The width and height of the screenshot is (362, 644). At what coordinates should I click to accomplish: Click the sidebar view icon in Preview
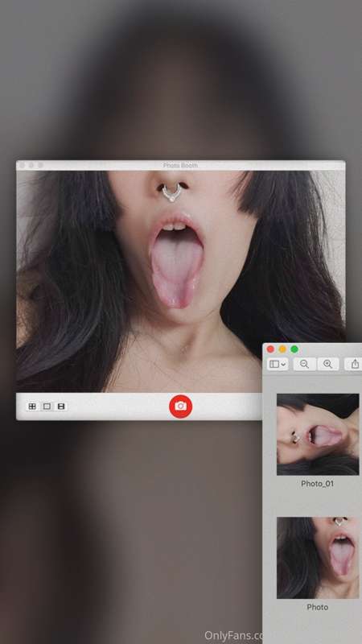click(x=274, y=364)
